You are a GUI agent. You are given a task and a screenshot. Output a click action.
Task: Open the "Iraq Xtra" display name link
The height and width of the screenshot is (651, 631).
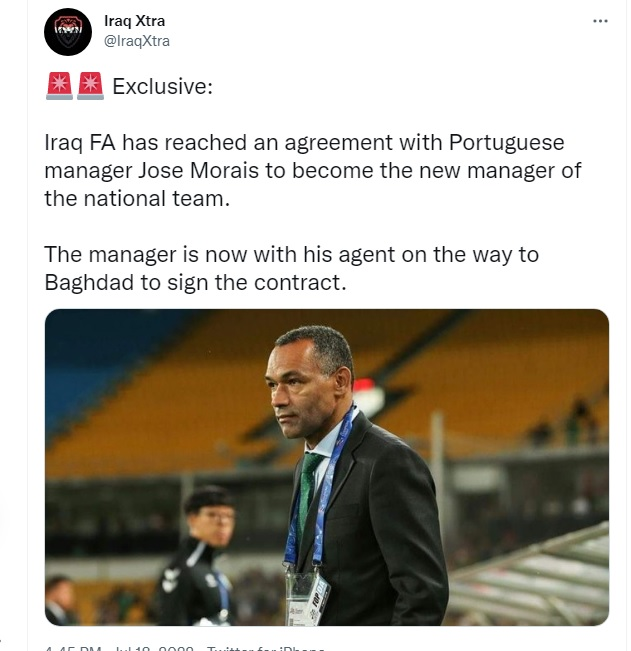(135, 21)
